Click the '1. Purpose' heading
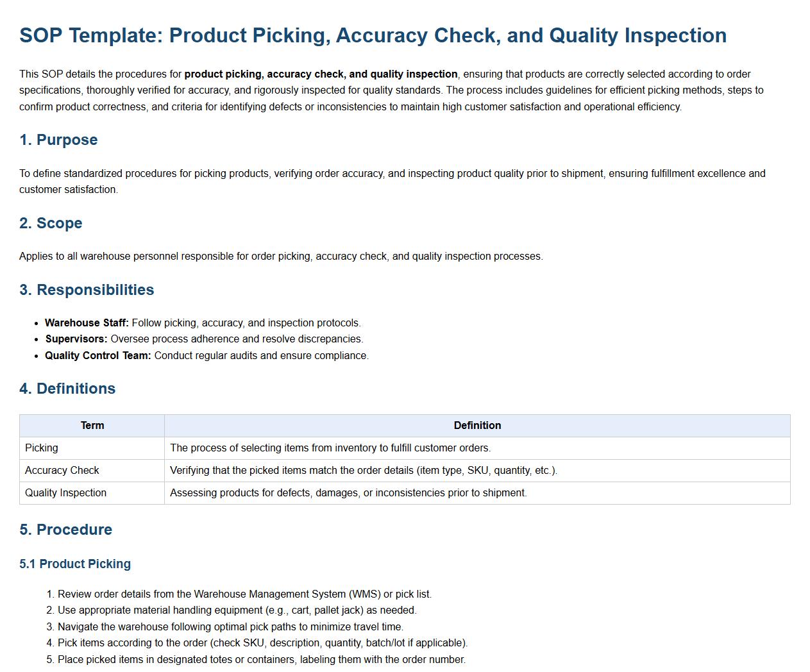Viewport: 810px width, 672px height. pyautogui.click(x=58, y=140)
